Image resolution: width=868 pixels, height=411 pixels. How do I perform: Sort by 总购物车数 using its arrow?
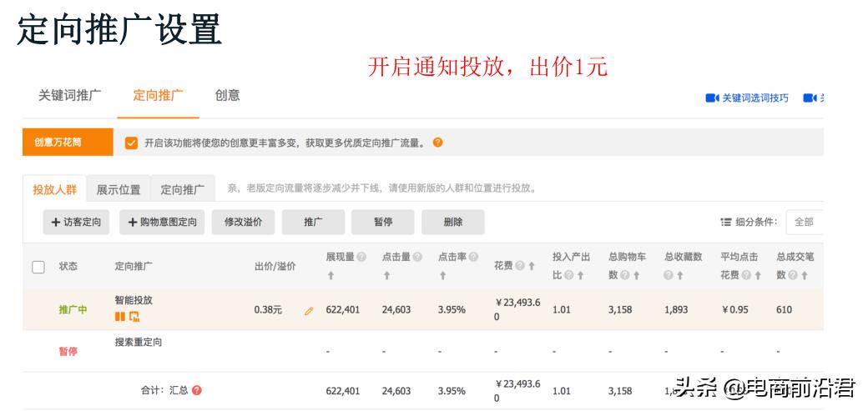tap(637, 275)
